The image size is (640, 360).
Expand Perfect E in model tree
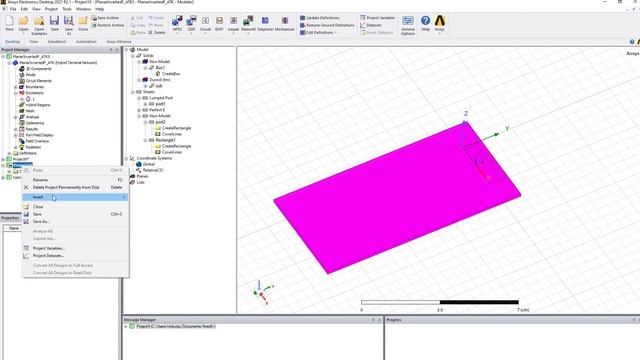[139, 110]
